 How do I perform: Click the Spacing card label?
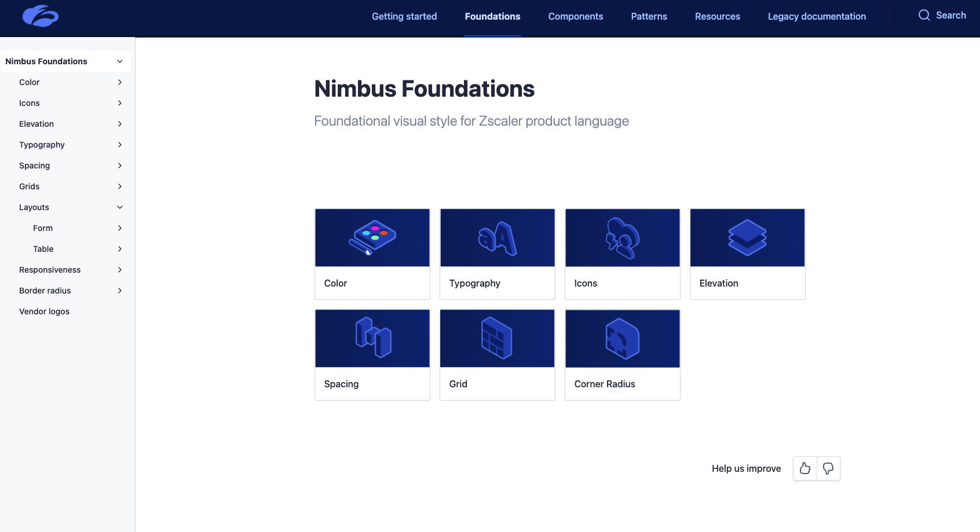(x=342, y=384)
